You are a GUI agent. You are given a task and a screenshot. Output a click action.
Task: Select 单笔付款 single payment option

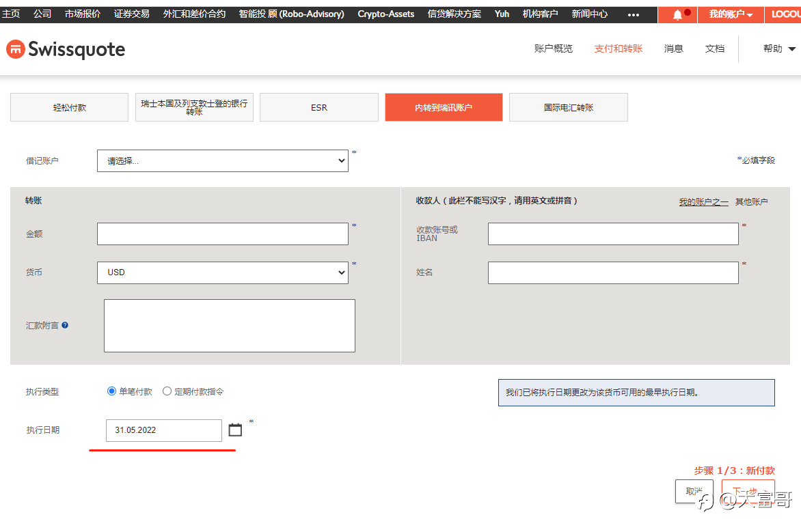111,391
